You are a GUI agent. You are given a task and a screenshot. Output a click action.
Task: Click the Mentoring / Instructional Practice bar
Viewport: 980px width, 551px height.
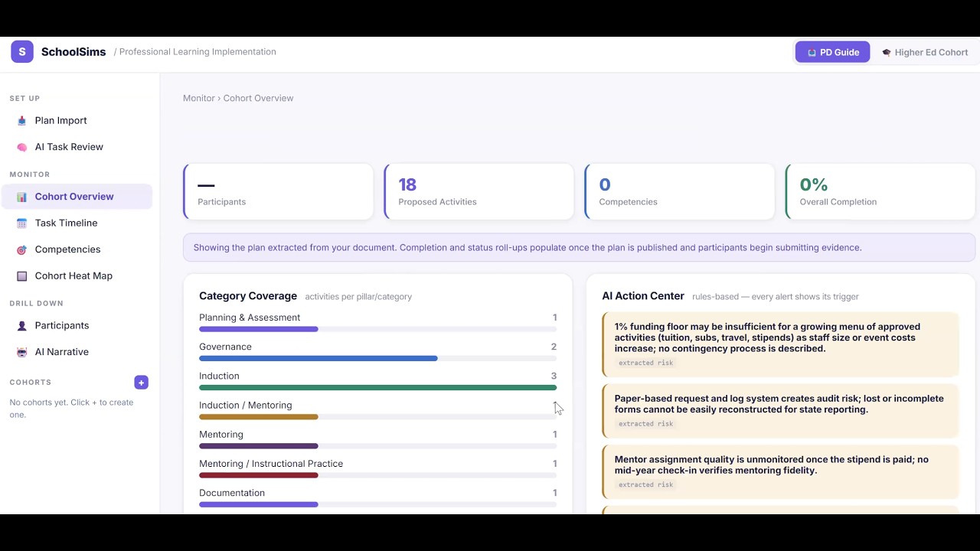coord(377,475)
